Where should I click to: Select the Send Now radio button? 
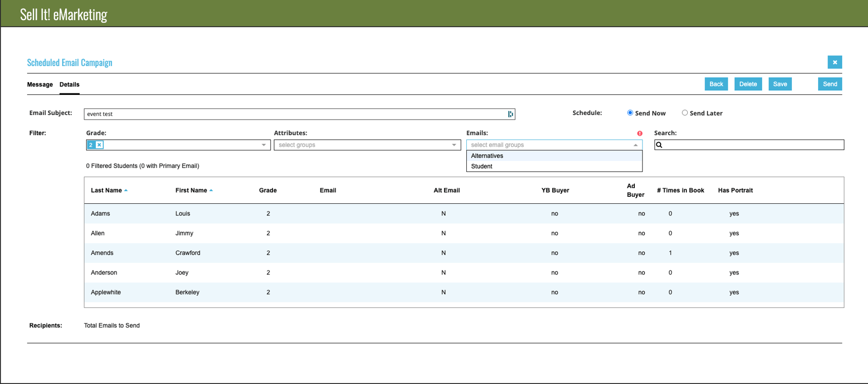pos(630,113)
